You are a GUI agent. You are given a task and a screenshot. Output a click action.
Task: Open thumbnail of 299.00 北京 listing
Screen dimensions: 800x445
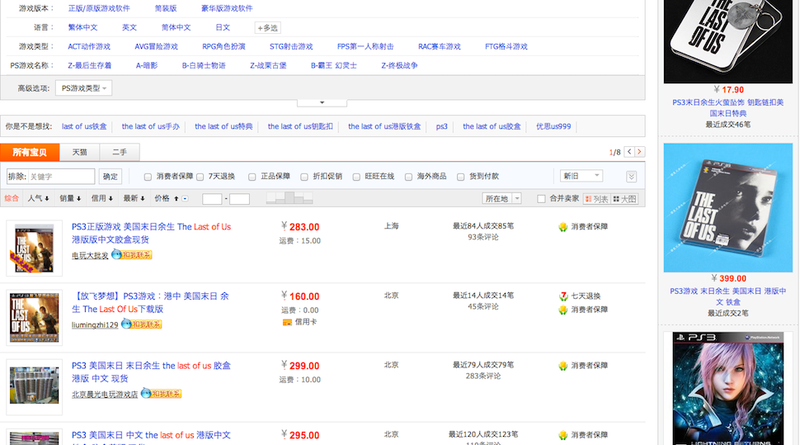coord(34,387)
